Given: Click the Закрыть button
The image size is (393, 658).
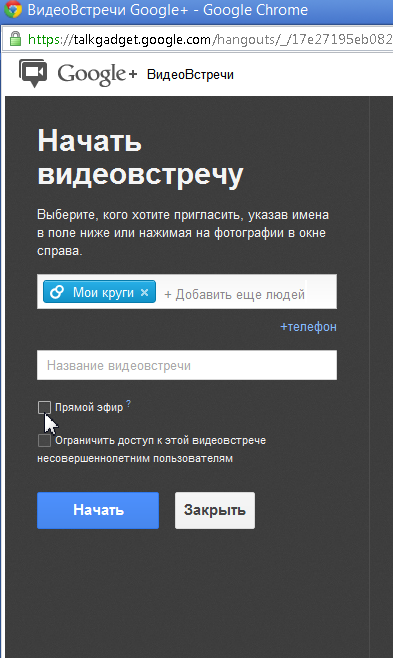Looking at the screenshot, I should [215, 510].
